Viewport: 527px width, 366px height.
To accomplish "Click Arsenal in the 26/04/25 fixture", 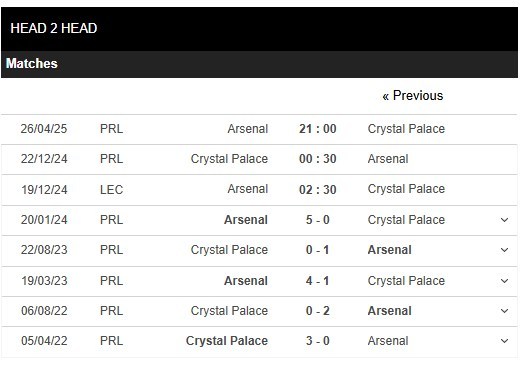I will [248, 129].
